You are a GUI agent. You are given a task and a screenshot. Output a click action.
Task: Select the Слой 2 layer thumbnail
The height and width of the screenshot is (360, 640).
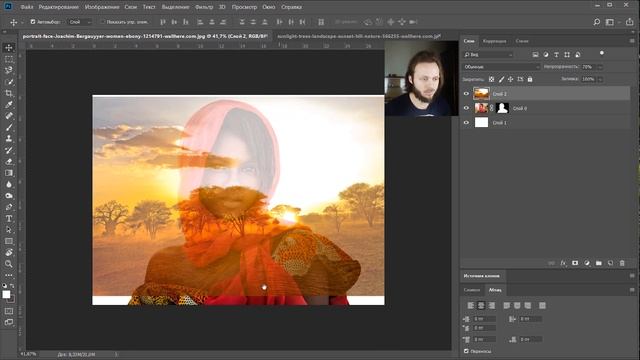click(x=481, y=93)
